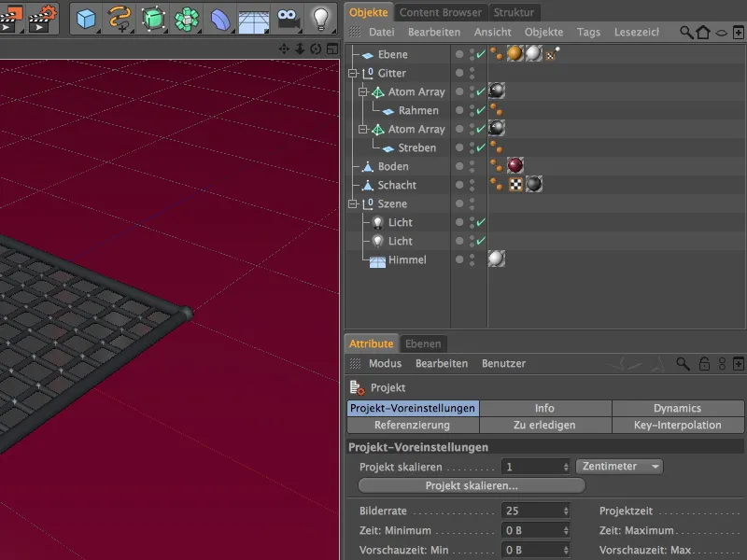Disable the first Licht object checkmark

pos(481,222)
